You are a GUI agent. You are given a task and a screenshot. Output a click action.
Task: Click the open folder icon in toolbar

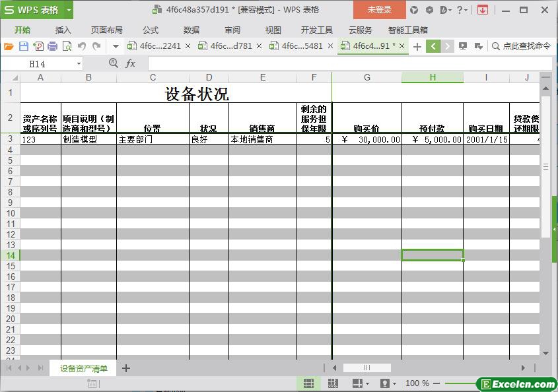(9, 46)
